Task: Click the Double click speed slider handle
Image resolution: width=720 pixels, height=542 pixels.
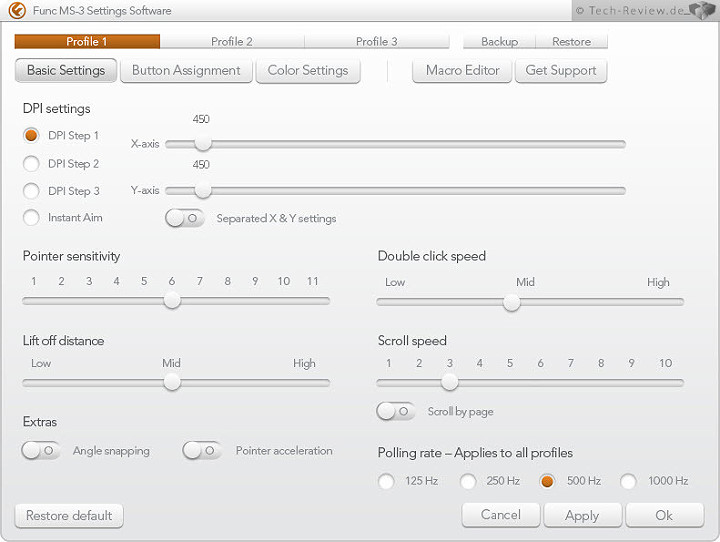Action: [x=512, y=302]
